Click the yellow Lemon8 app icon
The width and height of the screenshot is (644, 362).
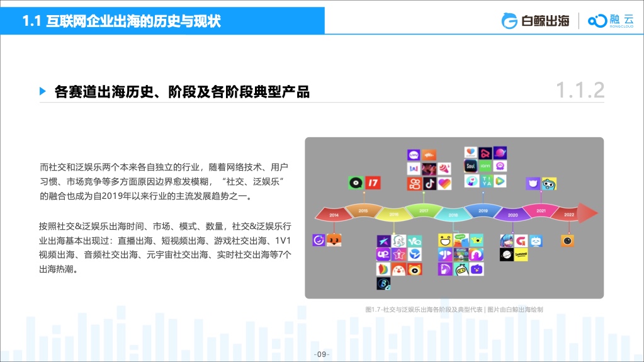point(521,254)
